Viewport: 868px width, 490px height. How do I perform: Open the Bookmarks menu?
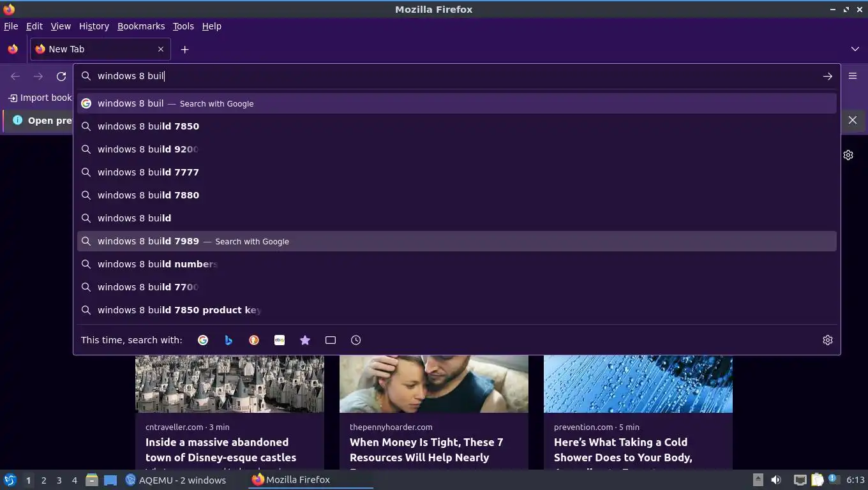coord(141,26)
